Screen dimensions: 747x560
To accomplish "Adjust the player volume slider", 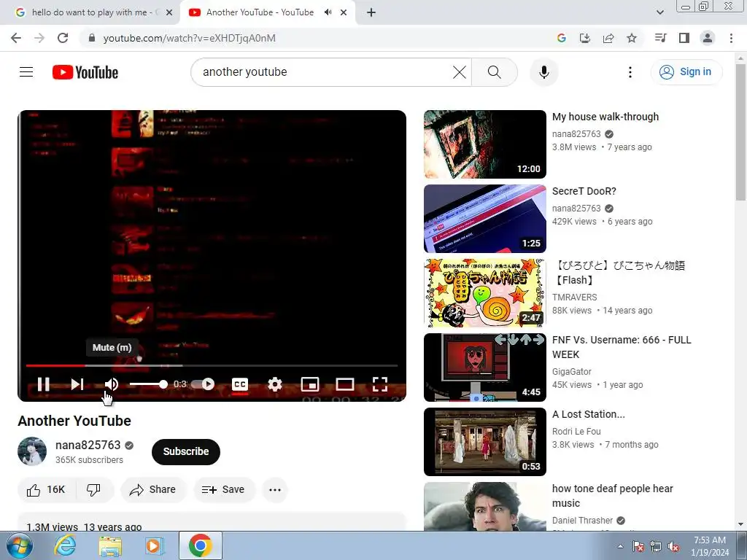I will click(x=148, y=384).
